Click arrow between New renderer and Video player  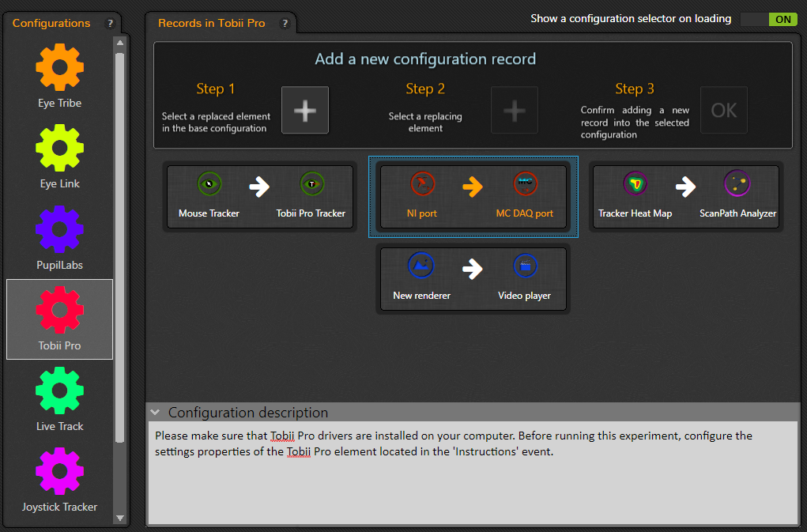(473, 269)
